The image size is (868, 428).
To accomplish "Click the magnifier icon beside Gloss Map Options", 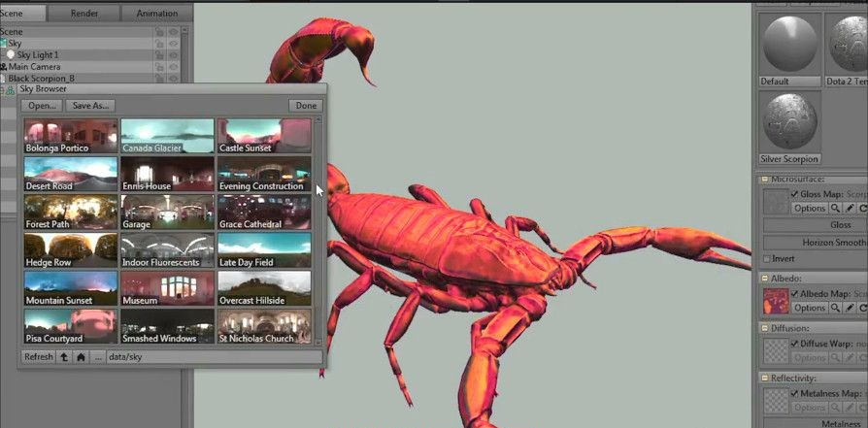I will pos(834,209).
